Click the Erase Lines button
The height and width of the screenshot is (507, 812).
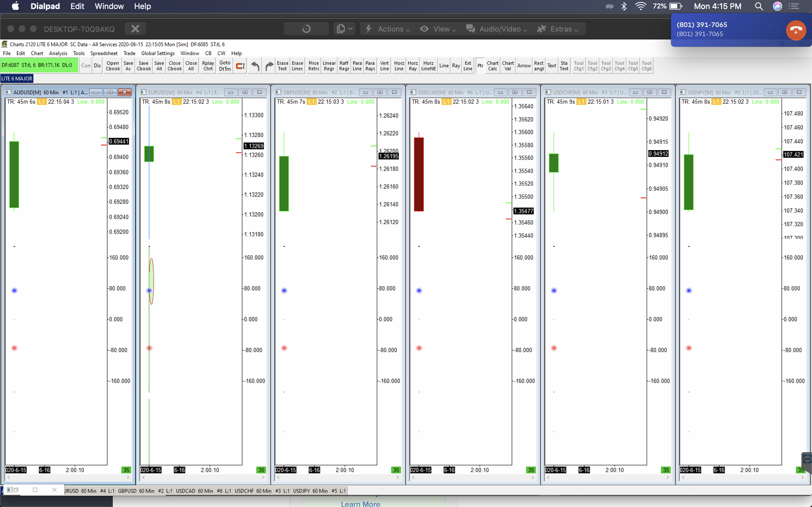pyautogui.click(x=297, y=66)
